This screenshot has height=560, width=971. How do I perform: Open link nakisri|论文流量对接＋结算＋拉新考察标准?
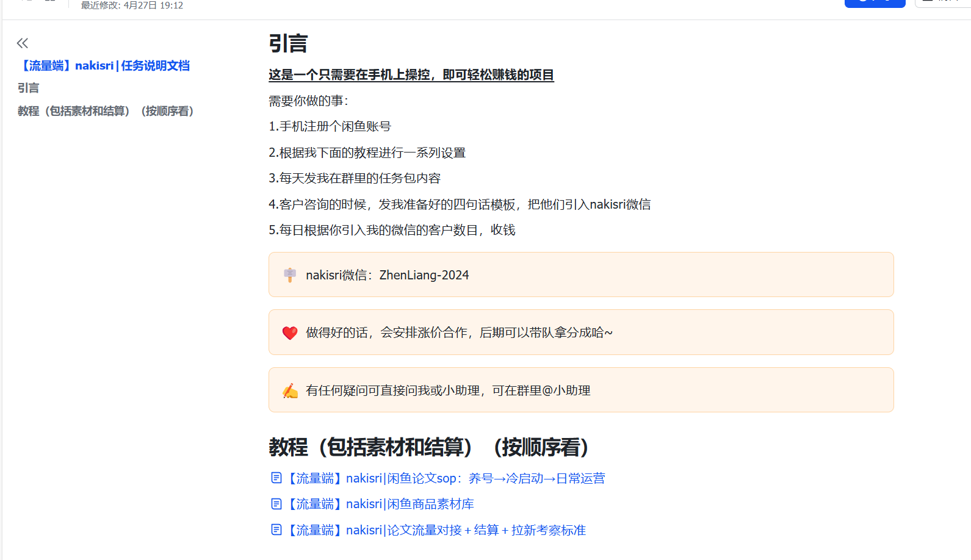[x=435, y=530]
